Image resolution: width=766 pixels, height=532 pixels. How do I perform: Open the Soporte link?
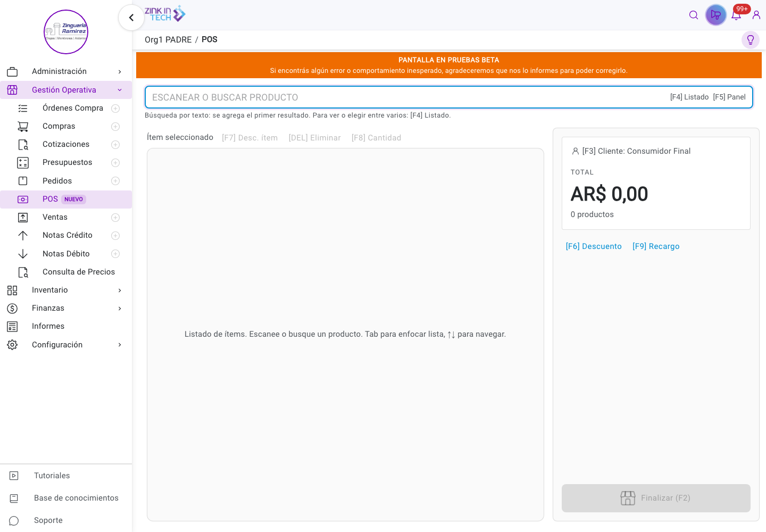48,520
